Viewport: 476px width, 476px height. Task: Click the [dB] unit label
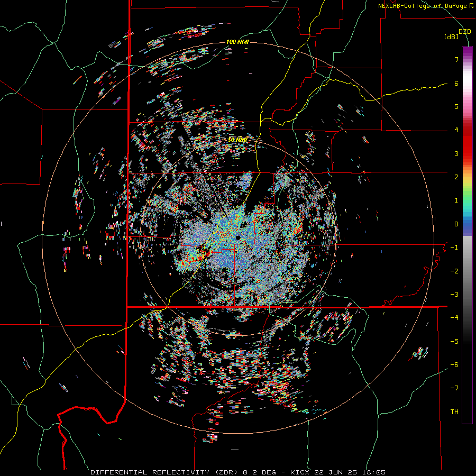pos(452,36)
